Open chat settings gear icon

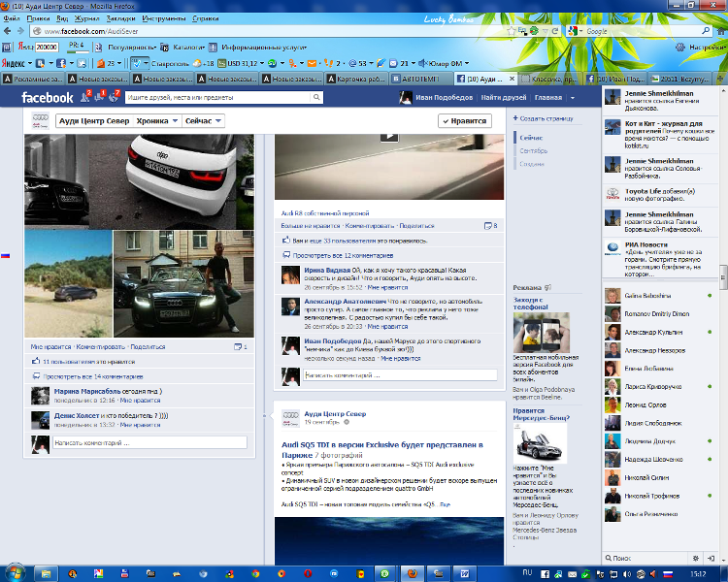click(x=696, y=558)
